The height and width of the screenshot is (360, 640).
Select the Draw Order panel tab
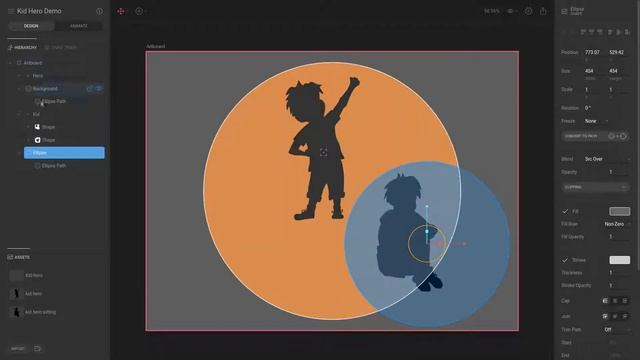[61, 47]
